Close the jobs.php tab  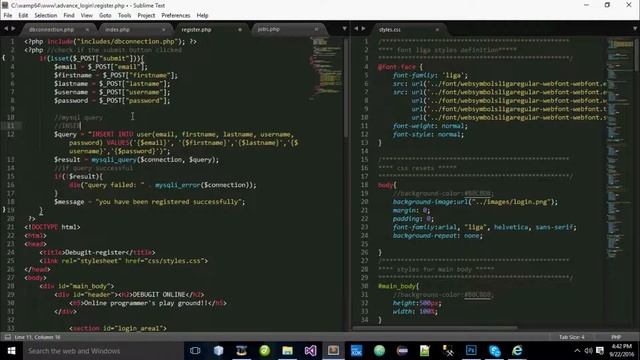[x=316, y=29]
